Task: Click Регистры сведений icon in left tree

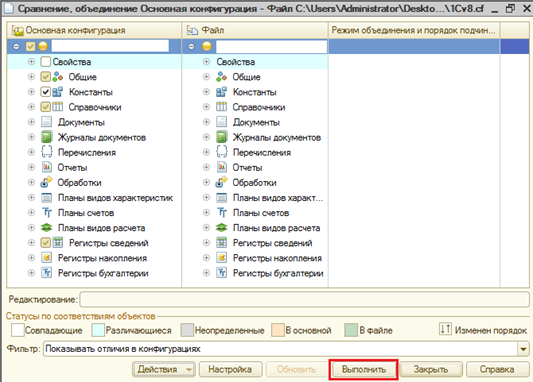Action: pos(58,243)
